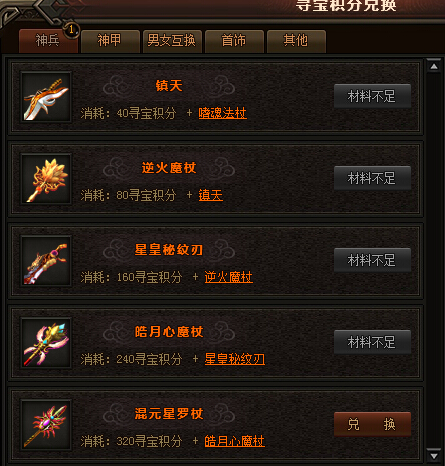Click the 镇天 weapon icon
The width and height of the screenshot is (445, 466).
[x=46, y=97]
